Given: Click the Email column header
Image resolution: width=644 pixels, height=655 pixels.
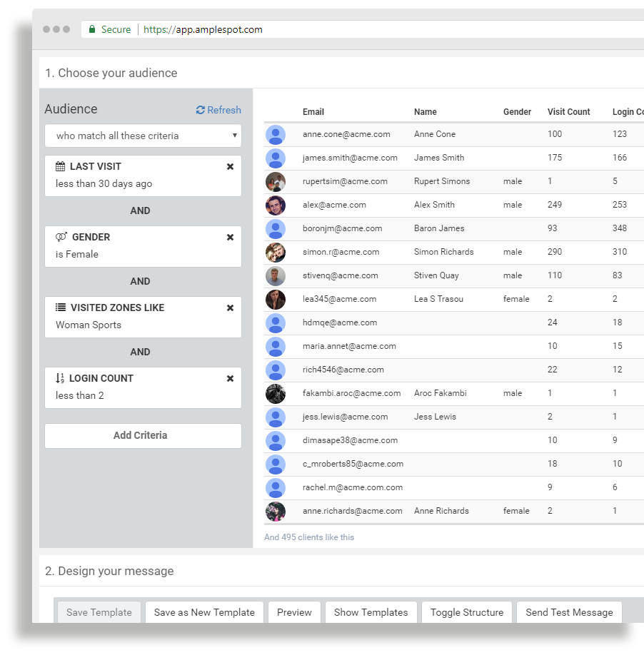Looking at the screenshot, I should [313, 112].
